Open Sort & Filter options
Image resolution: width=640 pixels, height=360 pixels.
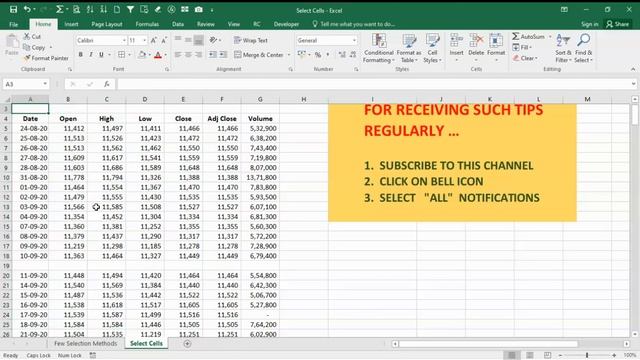(x=563, y=48)
